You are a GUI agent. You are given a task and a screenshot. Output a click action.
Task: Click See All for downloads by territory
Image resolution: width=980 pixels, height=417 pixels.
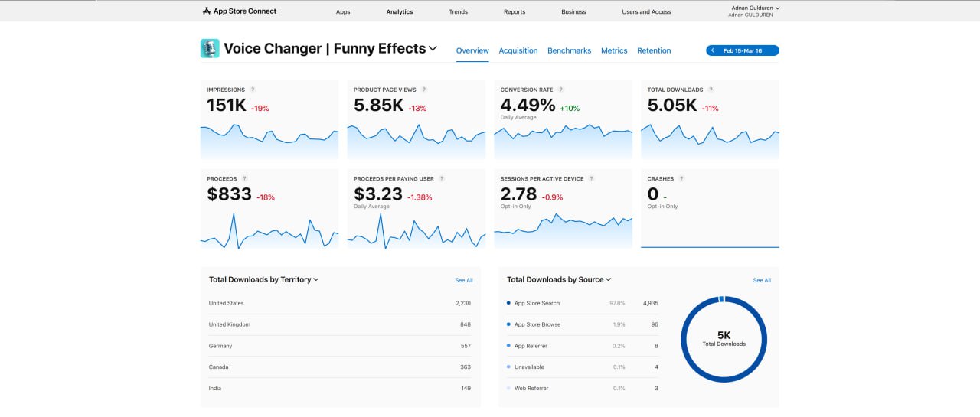[x=464, y=280]
